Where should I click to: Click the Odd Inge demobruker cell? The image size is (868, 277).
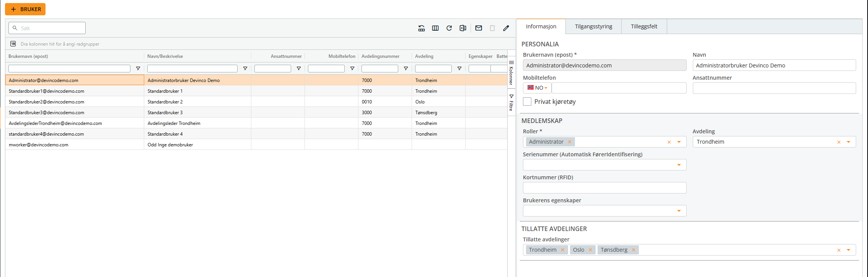(x=197, y=145)
